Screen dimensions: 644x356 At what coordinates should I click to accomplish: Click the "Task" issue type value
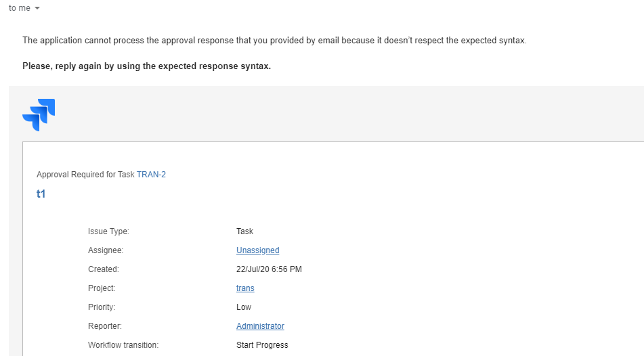click(x=244, y=231)
